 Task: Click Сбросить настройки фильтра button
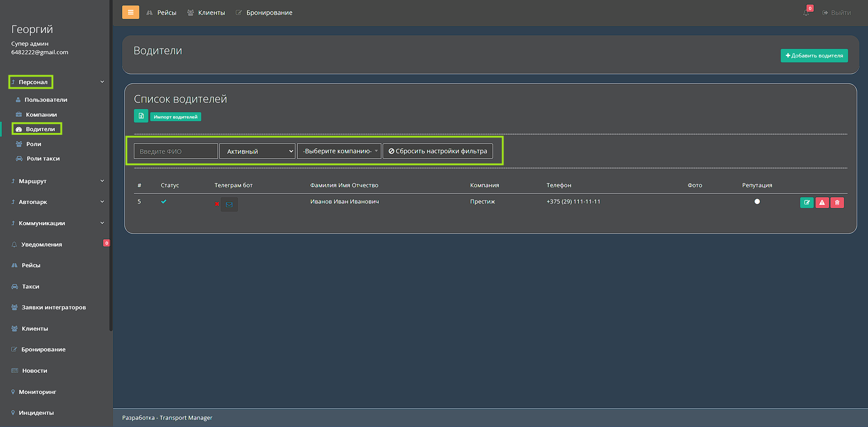point(437,151)
